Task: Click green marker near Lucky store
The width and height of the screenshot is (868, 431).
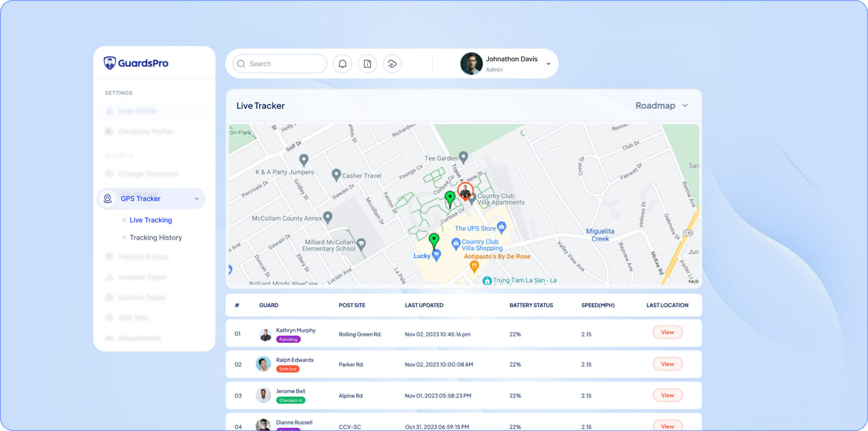Action: click(434, 240)
